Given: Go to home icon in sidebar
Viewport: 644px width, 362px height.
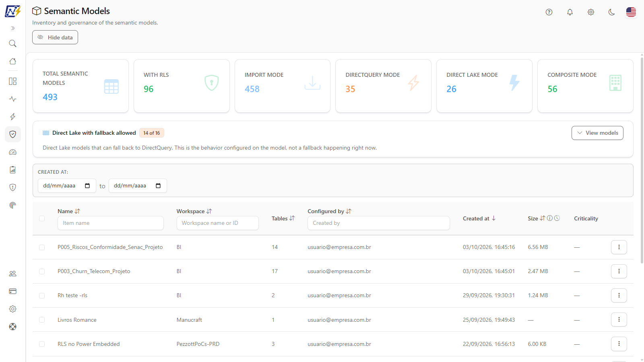Looking at the screenshot, I should (x=13, y=61).
